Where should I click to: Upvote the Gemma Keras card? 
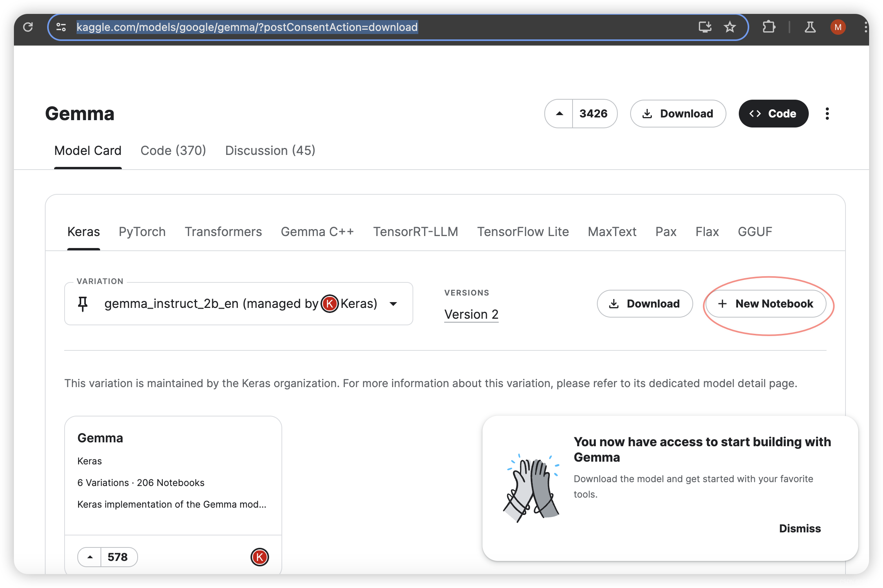[x=90, y=557]
